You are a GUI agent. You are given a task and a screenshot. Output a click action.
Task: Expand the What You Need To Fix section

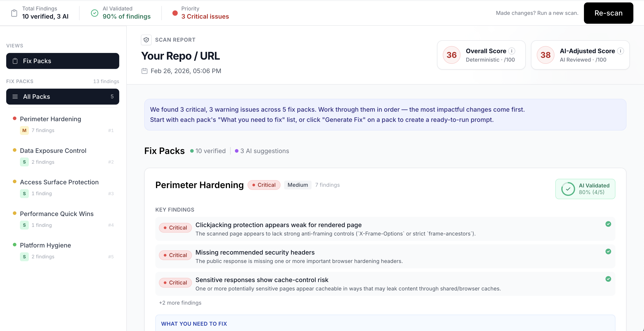click(194, 324)
